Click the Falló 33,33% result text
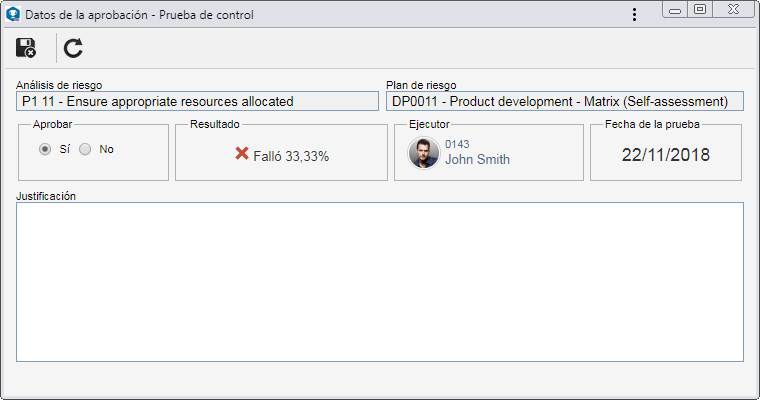This screenshot has width=760, height=400. [x=291, y=156]
